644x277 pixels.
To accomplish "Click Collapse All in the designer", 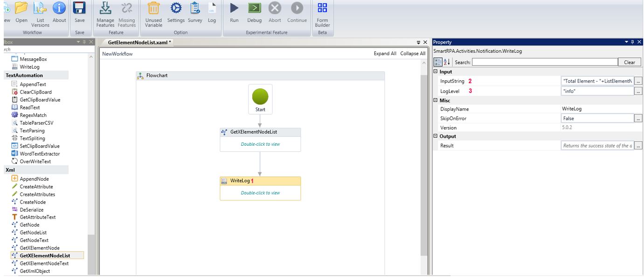I will 412,54.
